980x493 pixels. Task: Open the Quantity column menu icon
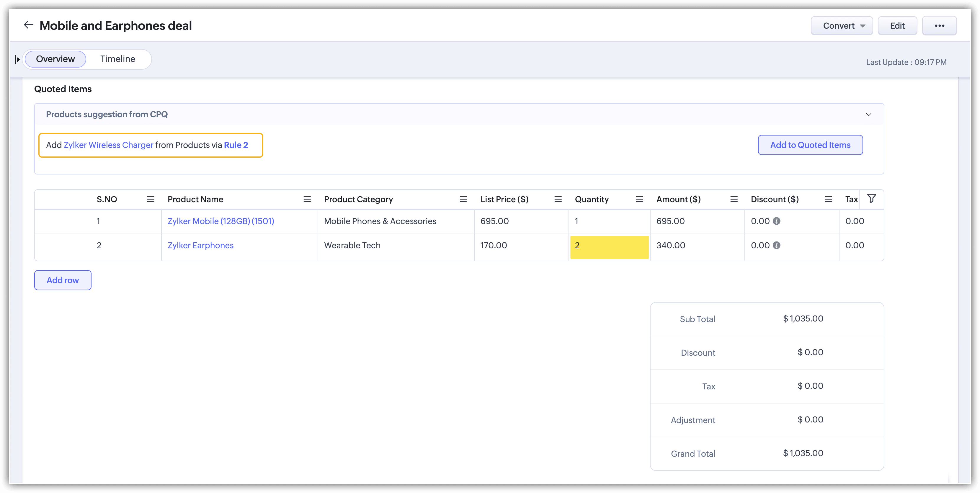(x=640, y=199)
